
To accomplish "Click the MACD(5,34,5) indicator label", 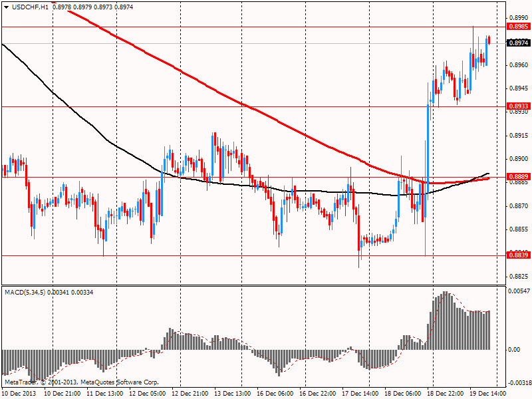I will pyautogui.click(x=25, y=293).
